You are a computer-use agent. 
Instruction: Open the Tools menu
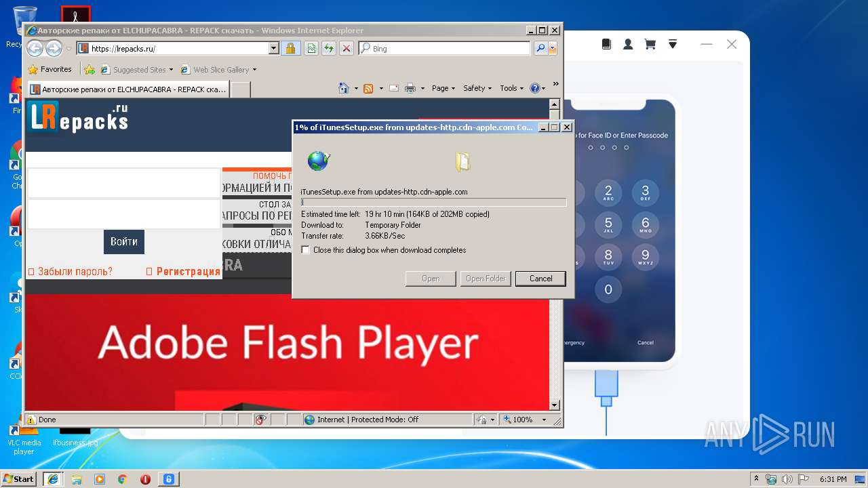[x=512, y=88]
